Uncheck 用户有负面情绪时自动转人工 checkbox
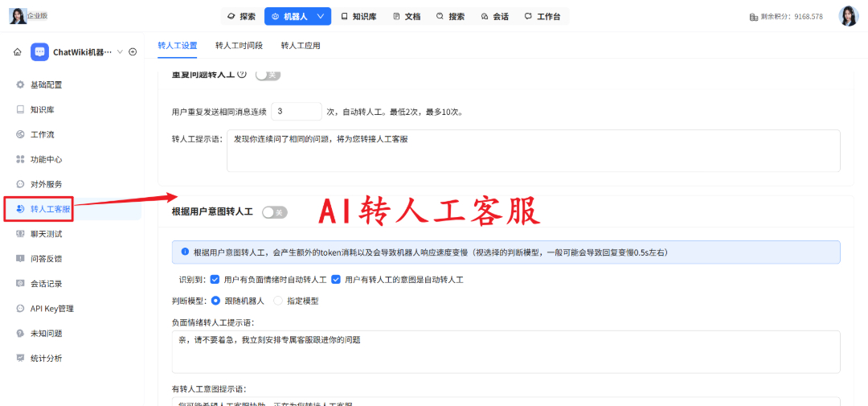This screenshot has height=406, width=868. click(215, 280)
